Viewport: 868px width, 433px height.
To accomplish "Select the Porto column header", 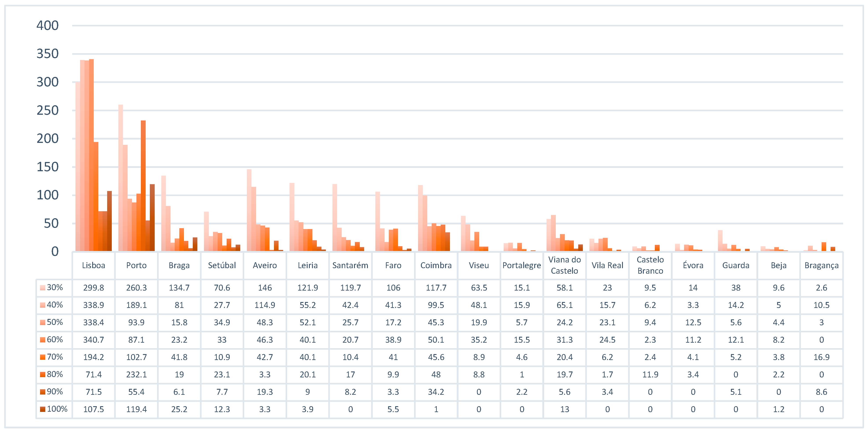I will [x=136, y=265].
